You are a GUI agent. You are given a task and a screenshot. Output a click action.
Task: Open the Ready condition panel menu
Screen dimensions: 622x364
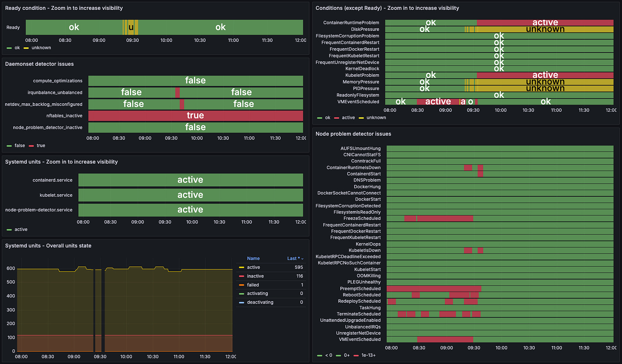(x=63, y=8)
